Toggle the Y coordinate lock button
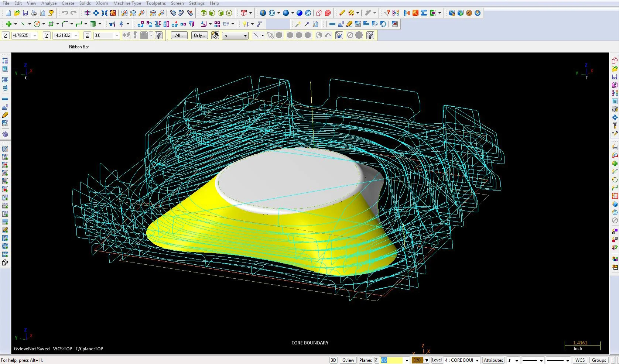 pyautogui.click(x=47, y=35)
